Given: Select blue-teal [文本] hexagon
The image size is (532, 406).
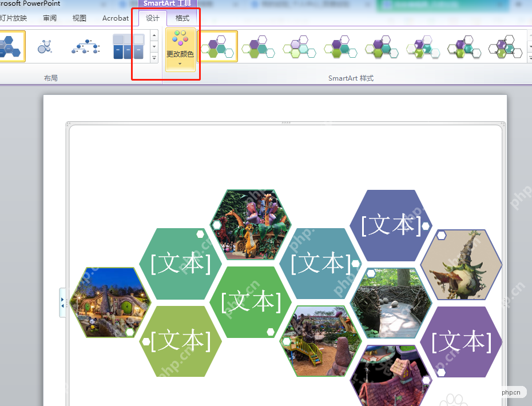Looking at the screenshot, I should point(320,264).
